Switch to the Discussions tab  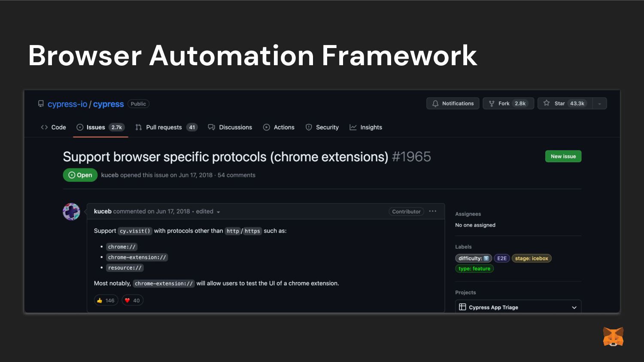230,127
